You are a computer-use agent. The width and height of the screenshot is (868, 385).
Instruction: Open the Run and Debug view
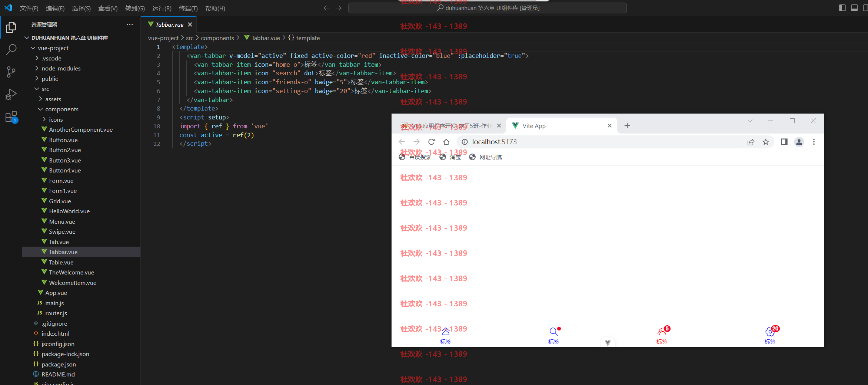[11, 94]
